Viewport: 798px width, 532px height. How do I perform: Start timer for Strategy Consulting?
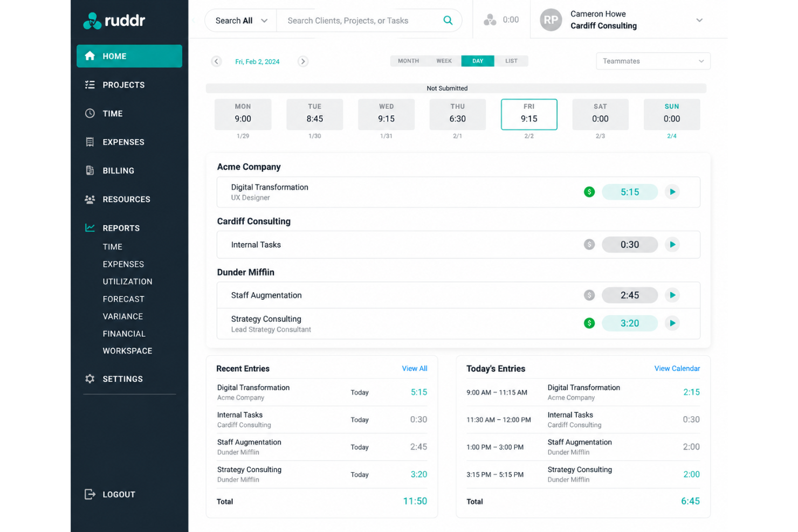tap(672, 323)
